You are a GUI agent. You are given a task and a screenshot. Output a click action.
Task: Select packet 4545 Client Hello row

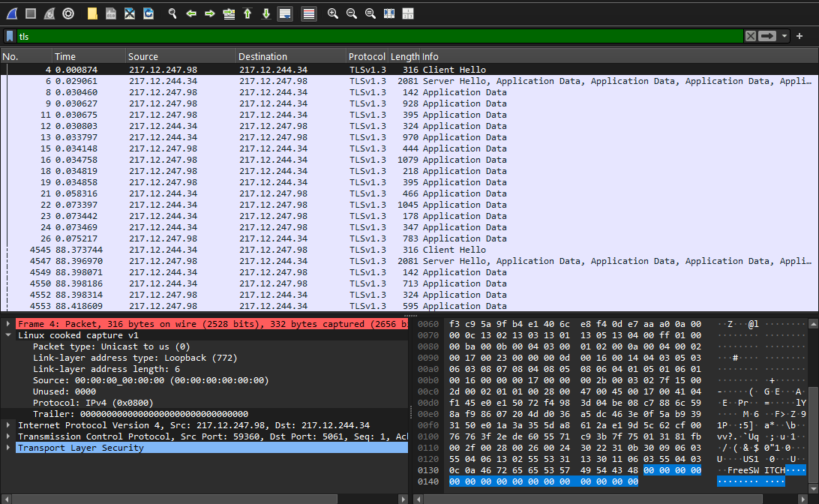pyautogui.click(x=409, y=250)
